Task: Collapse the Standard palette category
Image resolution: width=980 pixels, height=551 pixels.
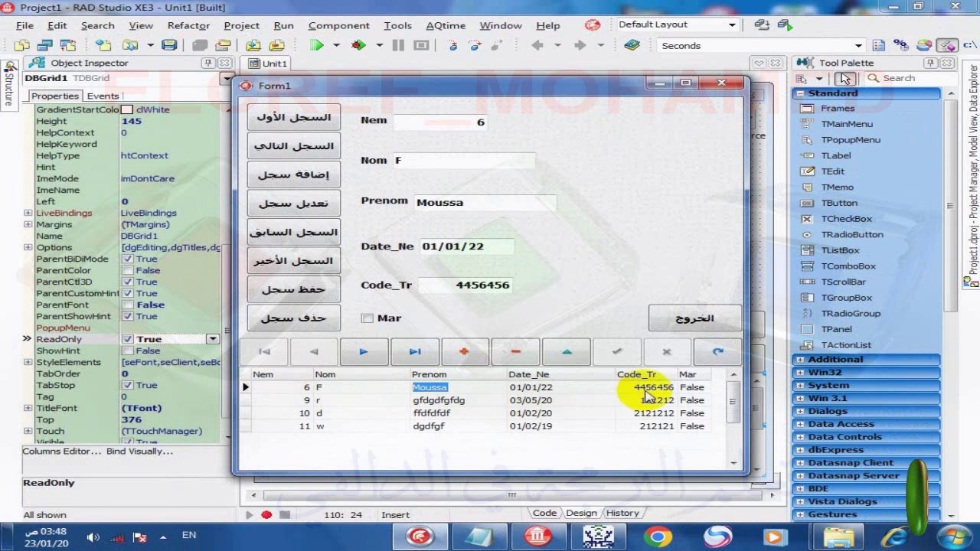Action: tap(800, 93)
